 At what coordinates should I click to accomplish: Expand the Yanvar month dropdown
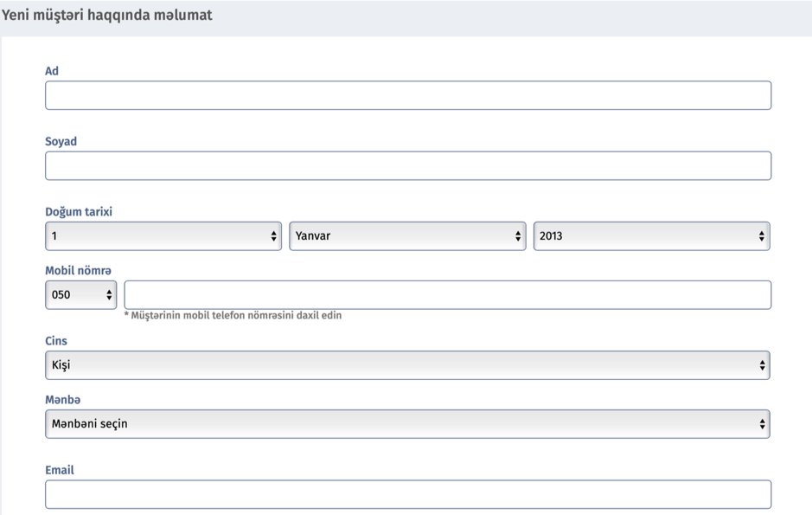pyautogui.click(x=407, y=236)
